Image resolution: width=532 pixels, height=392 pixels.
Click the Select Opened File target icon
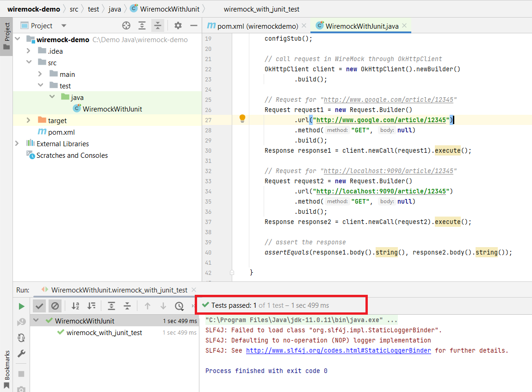(126, 26)
